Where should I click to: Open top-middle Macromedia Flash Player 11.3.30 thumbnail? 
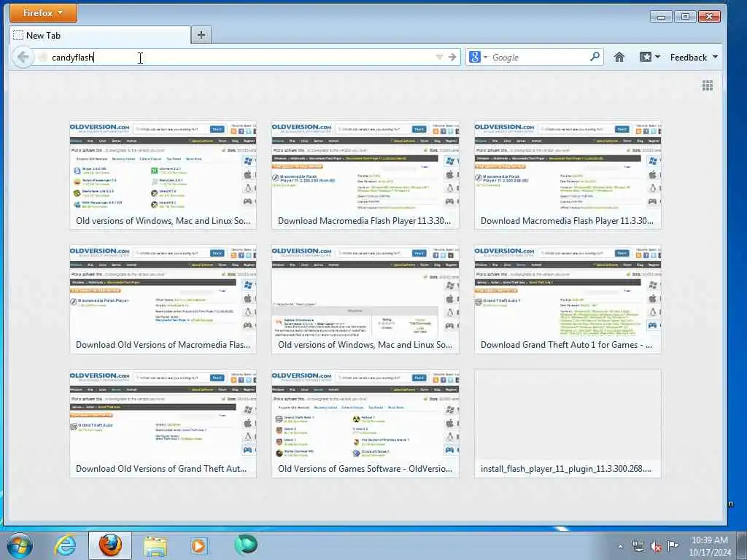click(365, 175)
